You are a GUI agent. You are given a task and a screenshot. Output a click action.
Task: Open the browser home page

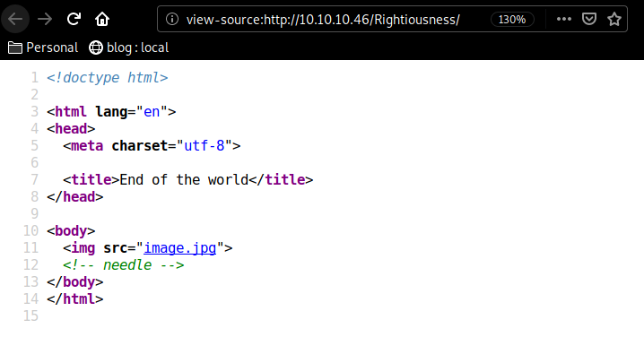(x=102, y=19)
